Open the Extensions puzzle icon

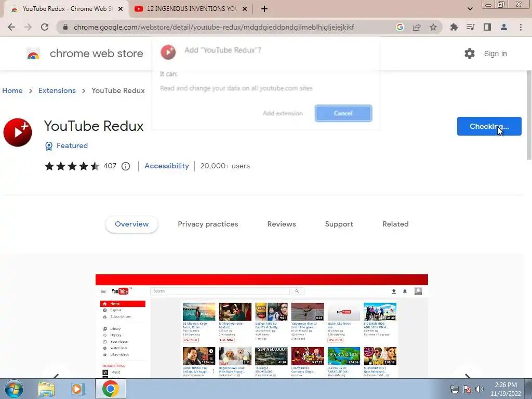click(x=454, y=27)
